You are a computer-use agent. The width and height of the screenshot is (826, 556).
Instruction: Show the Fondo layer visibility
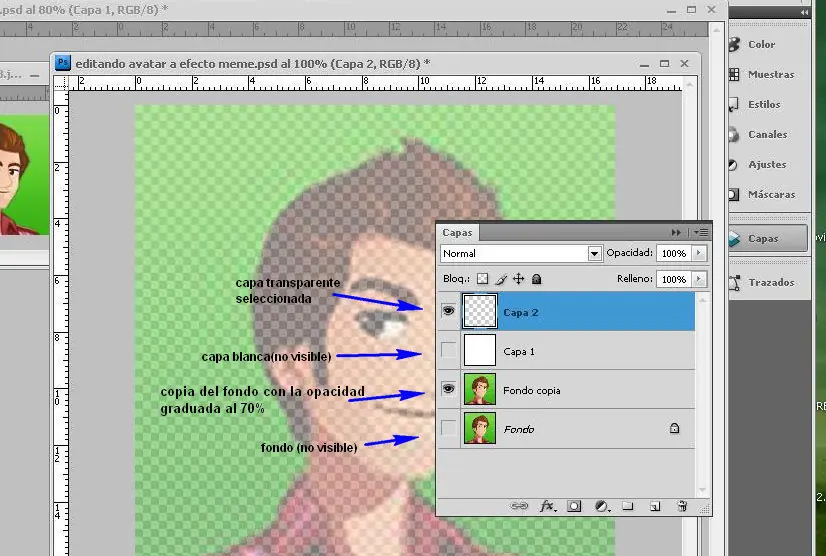448,428
